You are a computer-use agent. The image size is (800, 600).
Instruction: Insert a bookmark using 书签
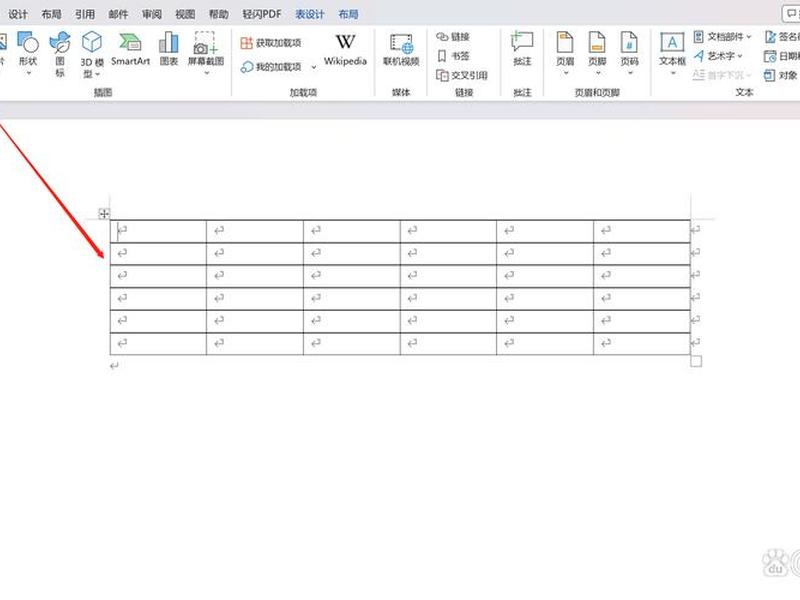[453, 56]
